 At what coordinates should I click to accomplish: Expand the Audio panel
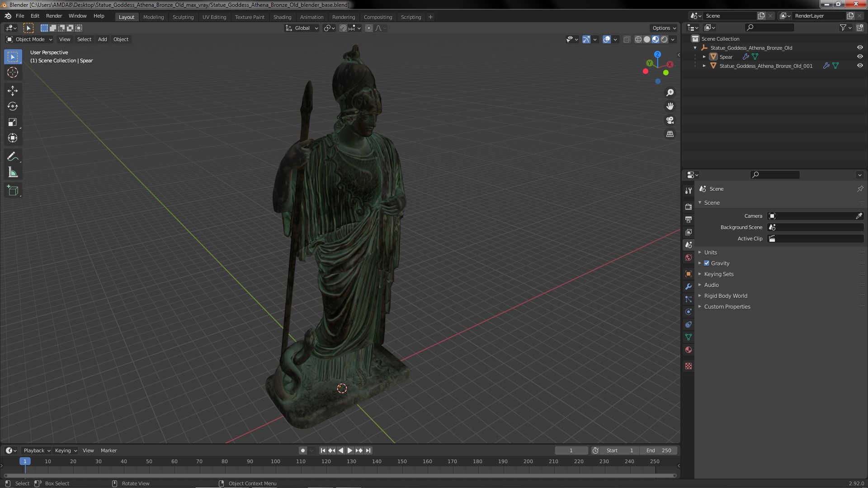point(711,285)
